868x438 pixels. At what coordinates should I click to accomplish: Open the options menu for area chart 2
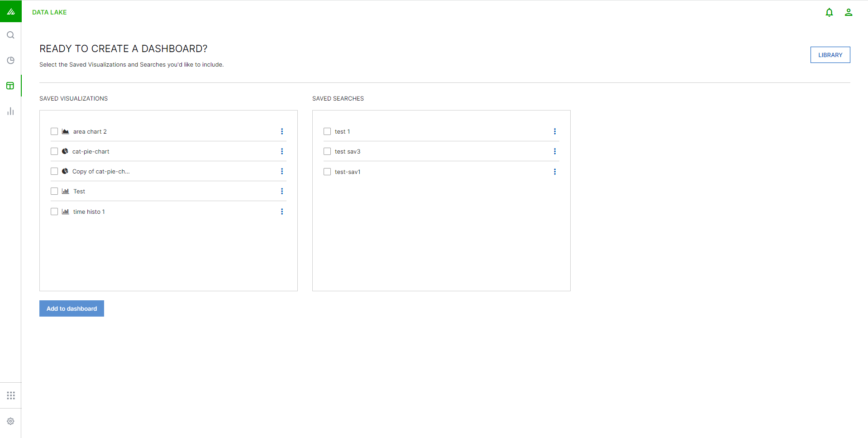pyautogui.click(x=282, y=131)
